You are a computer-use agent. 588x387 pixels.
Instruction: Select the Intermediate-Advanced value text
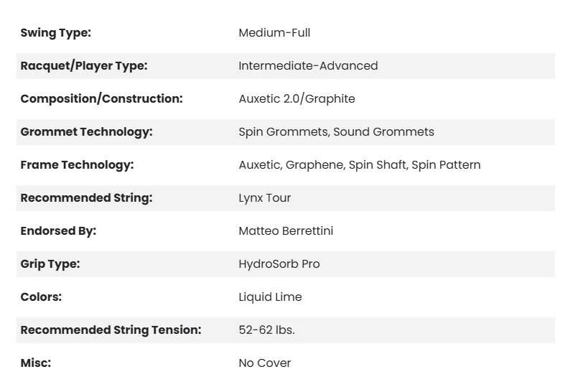[x=308, y=66]
